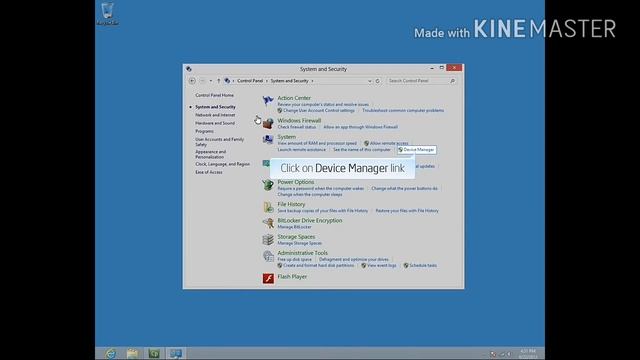Open Clock, Language, and Region
The image size is (640, 360).
point(222,164)
